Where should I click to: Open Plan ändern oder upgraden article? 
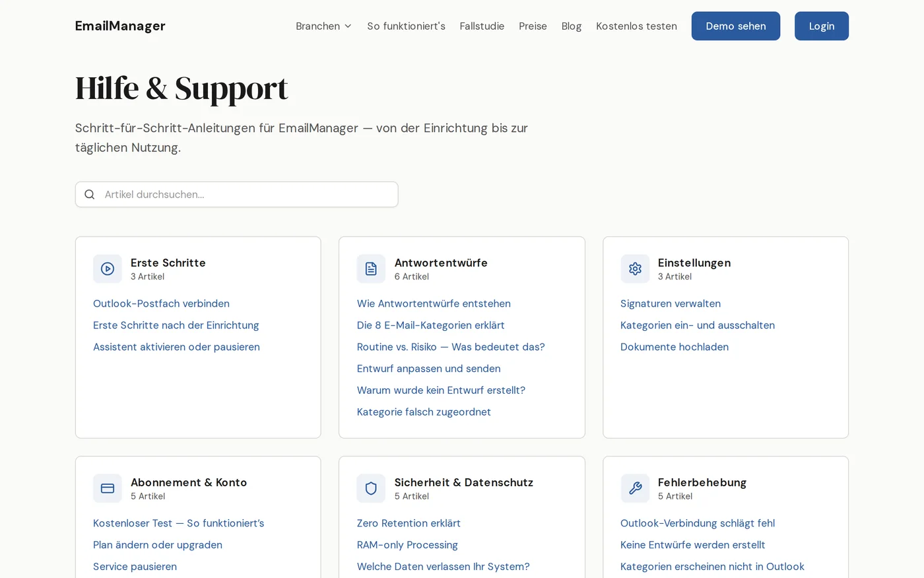click(158, 545)
